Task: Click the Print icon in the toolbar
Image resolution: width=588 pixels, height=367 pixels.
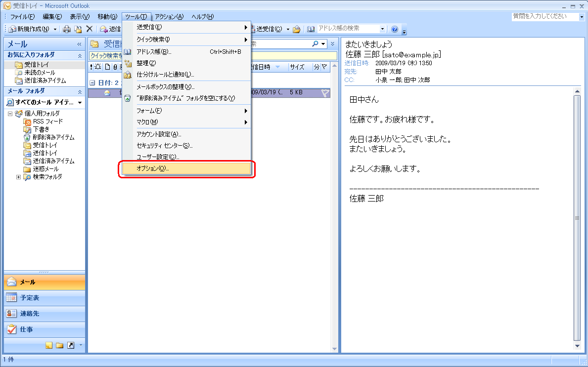Action: [x=67, y=29]
